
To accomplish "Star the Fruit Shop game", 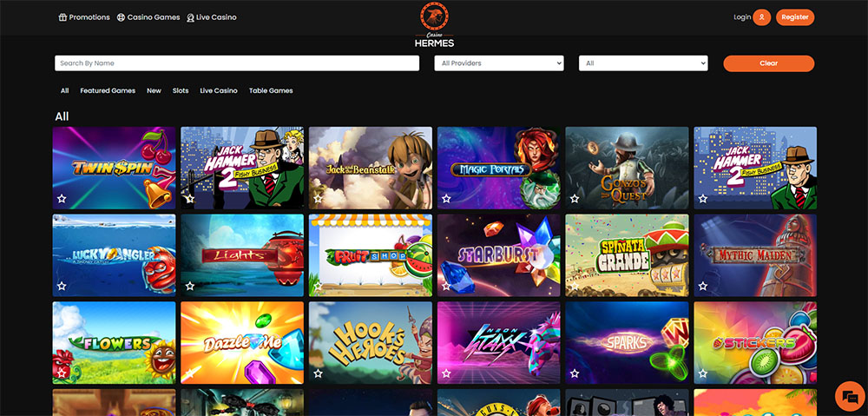I will [318, 286].
